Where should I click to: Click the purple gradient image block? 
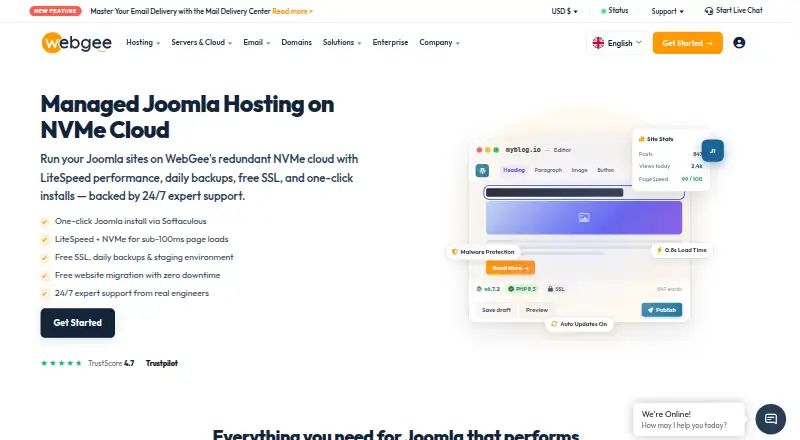(x=584, y=218)
